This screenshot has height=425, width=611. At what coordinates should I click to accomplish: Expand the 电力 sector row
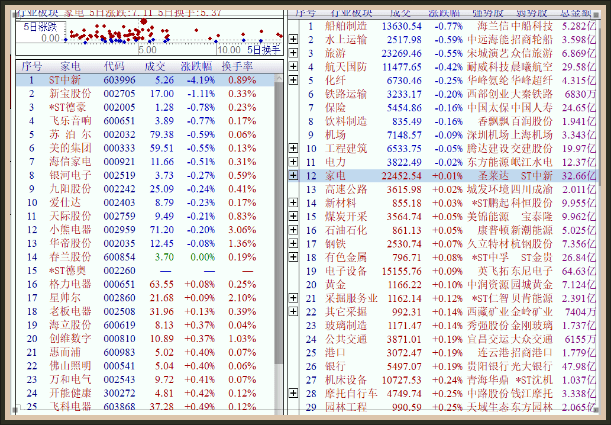(293, 162)
